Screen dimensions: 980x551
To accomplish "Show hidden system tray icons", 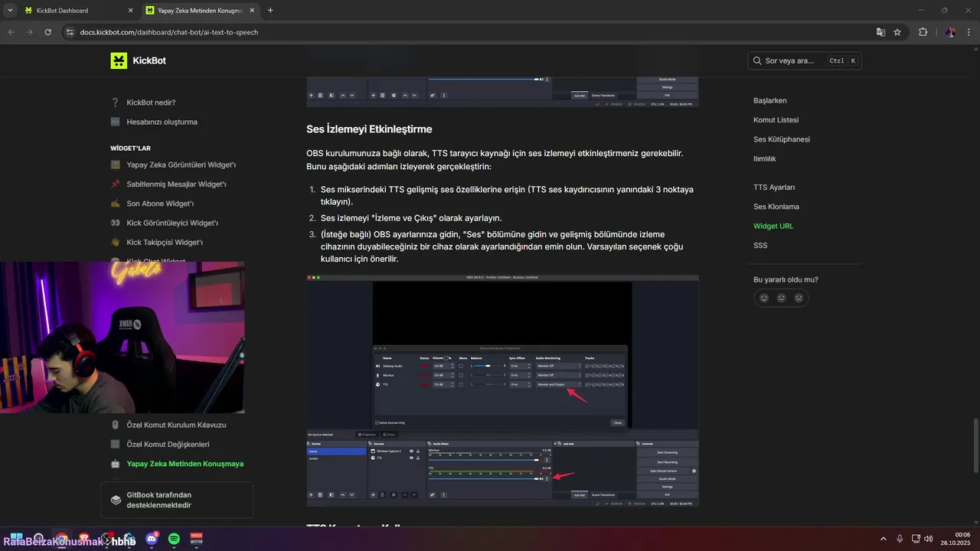I will [883, 539].
